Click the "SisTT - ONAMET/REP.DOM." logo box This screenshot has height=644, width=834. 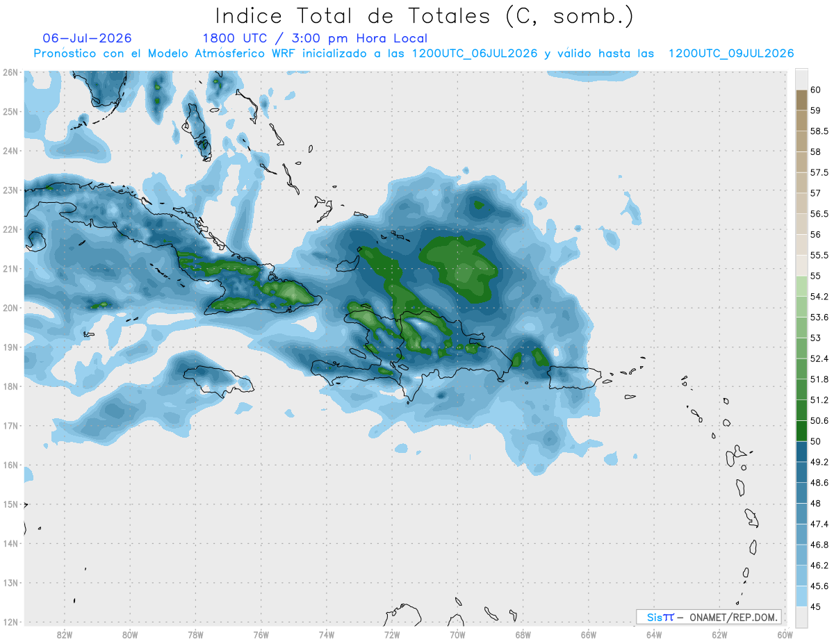coord(708,617)
